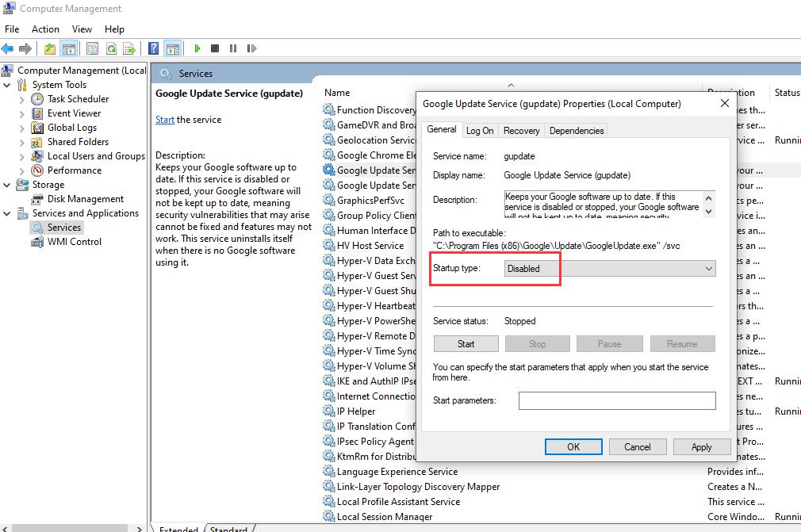801x532 pixels.
Task: Switch to the Recovery tab
Action: pyautogui.click(x=522, y=131)
